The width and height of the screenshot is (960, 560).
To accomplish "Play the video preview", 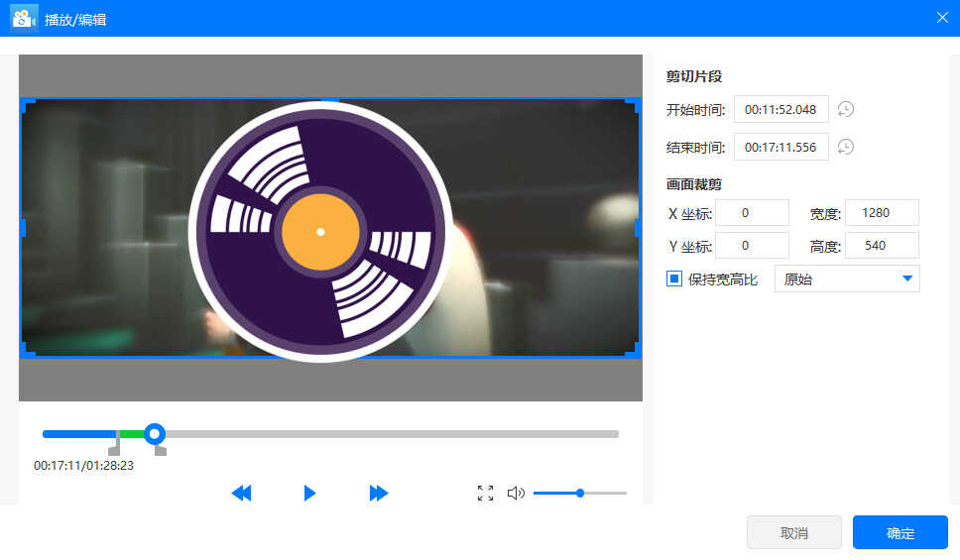I will coord(309,494).
